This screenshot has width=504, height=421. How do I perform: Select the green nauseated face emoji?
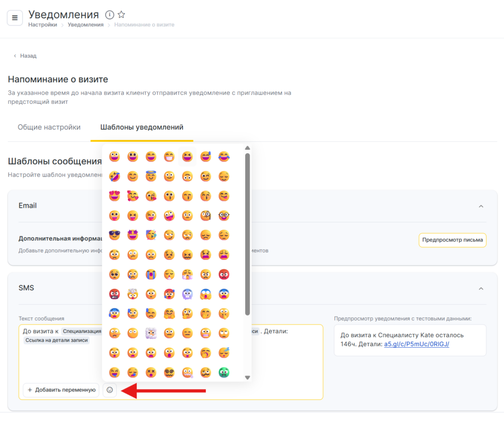pyautogui.click(x=224, y=373)
